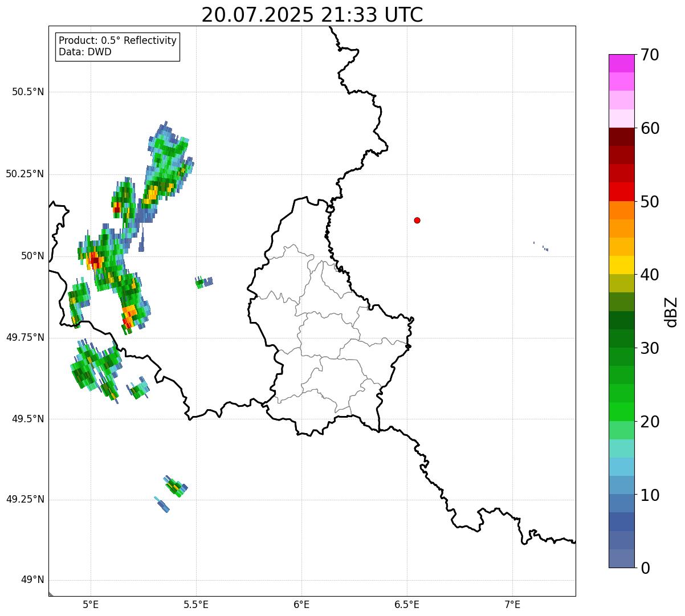This screenshot has width=685, height=616.
Task: Click the title 20.07.2025 21:33 UTC
Action: click(x=312, y=15)
